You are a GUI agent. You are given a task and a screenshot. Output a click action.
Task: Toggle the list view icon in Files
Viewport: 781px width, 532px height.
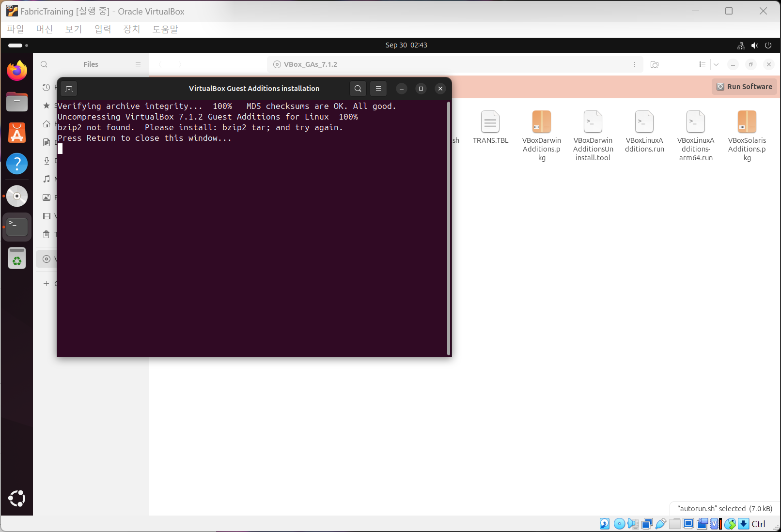coord(703,64)
